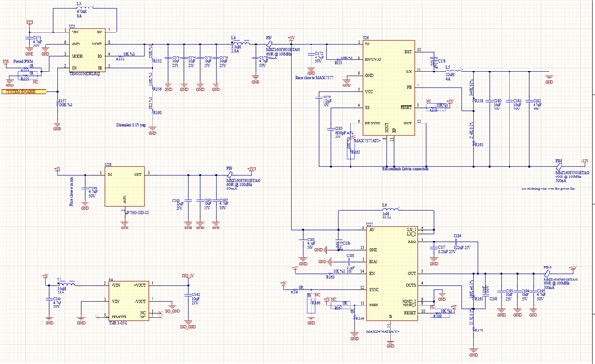Image resolution: width=595 pixels, height=364 pixels.
Task: Select inductor L7 feeding the TMR3-0511 module
Action: (x=66, y=283)
